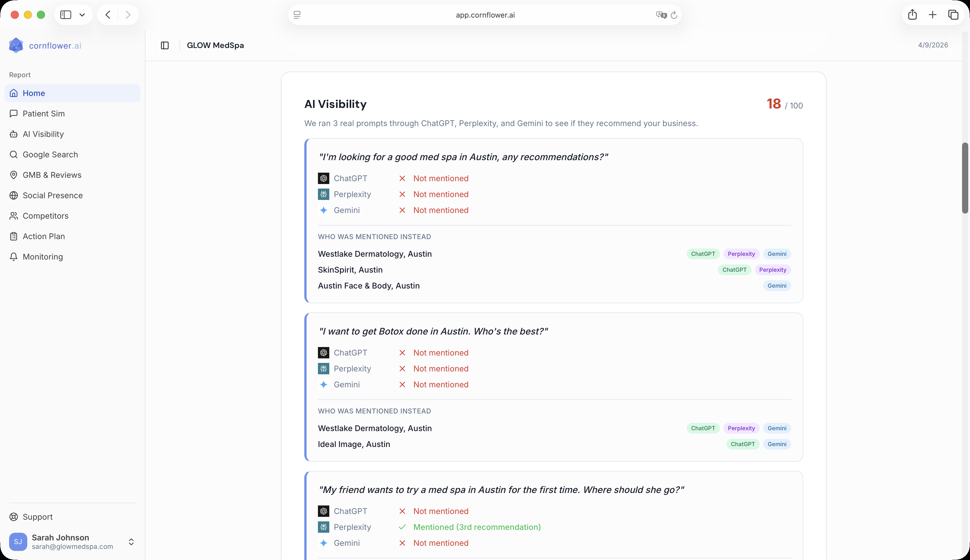The width and height of the screenshot is (970, 560).
Task: Open the page settings via the reader icon
Action: click(x=297, y=15)
